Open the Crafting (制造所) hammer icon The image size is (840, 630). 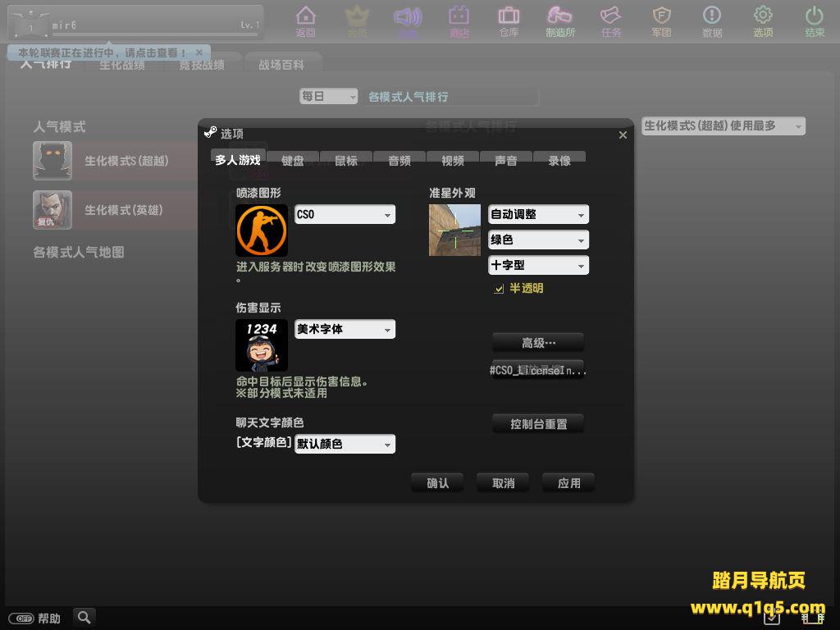560,21
